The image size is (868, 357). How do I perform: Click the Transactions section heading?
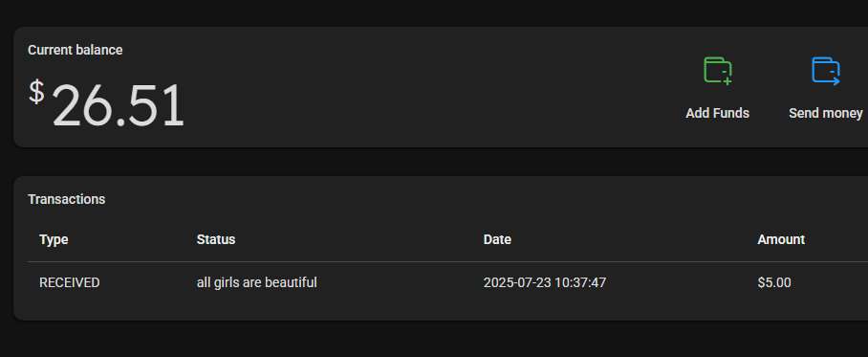pyautogui.click(x=66, y=199)
